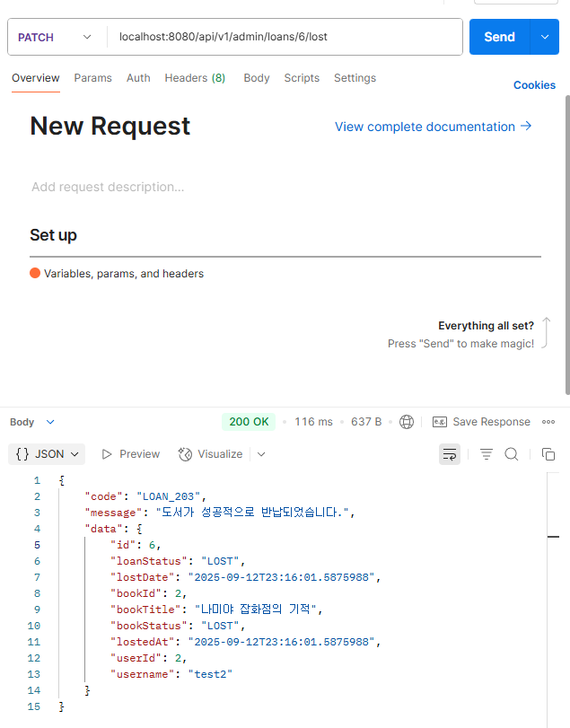This screenshot has height=728, width=570.
Task: Switch to the Overview tab
Action: [36, 78]
